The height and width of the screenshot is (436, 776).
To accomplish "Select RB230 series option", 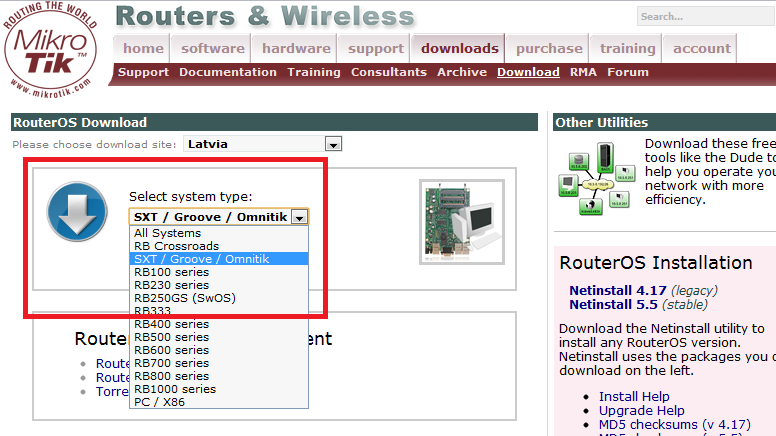I will (219, 285).
